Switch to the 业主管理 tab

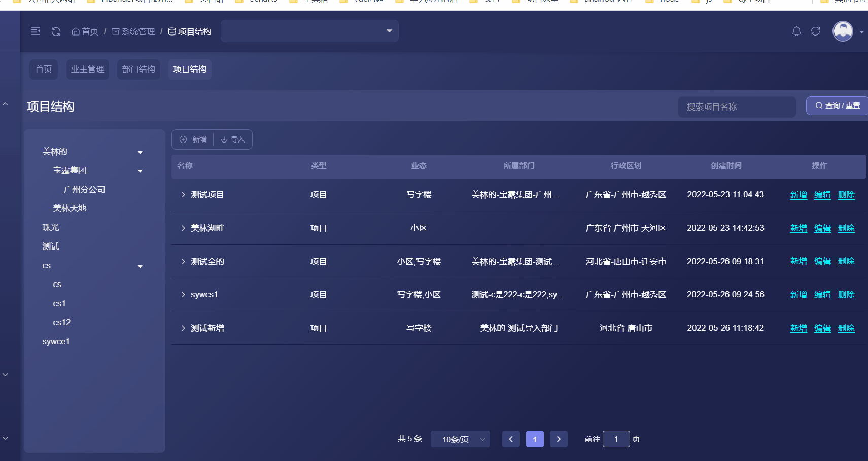pos(87,69)
